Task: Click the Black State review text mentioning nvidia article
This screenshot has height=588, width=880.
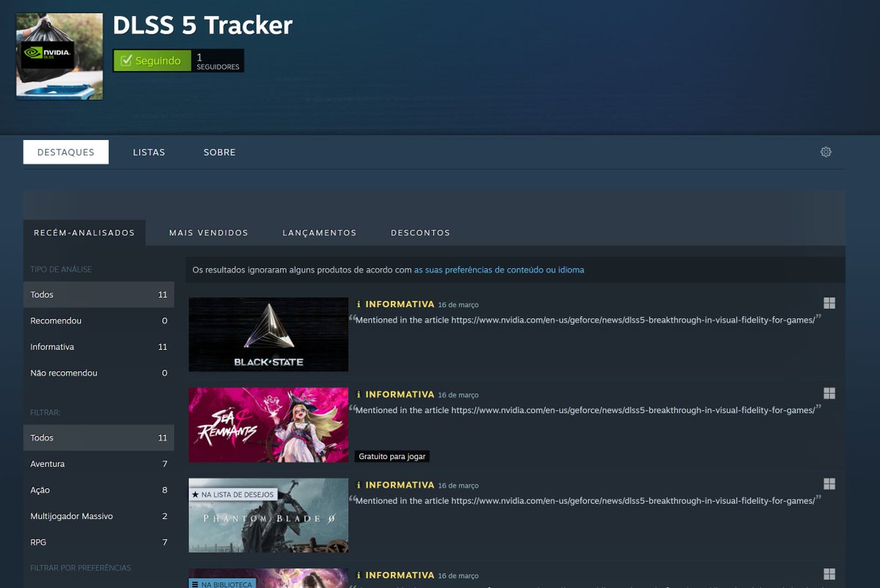Action: (584, 320)
